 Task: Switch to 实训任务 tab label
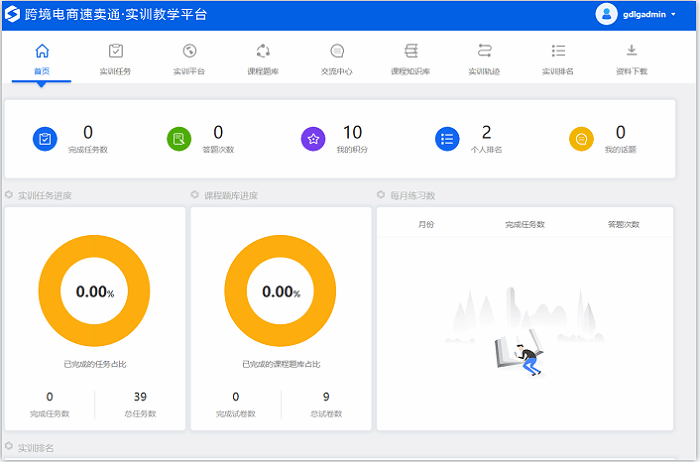point(116,71)
